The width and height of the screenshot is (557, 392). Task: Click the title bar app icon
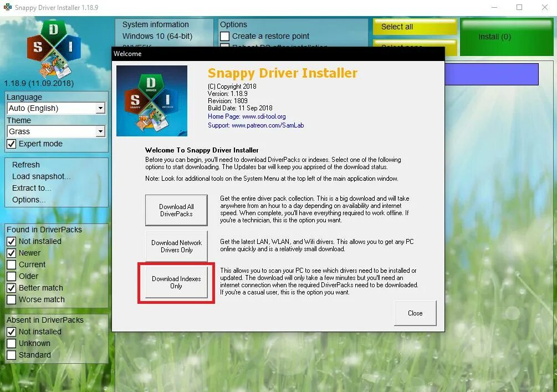[7, 7]
